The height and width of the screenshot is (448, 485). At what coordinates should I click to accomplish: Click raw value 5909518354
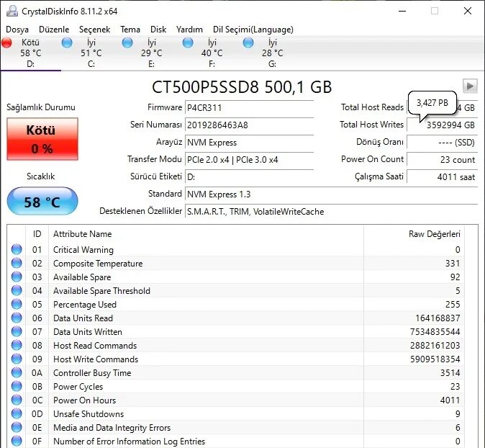(x=435, y=359)
